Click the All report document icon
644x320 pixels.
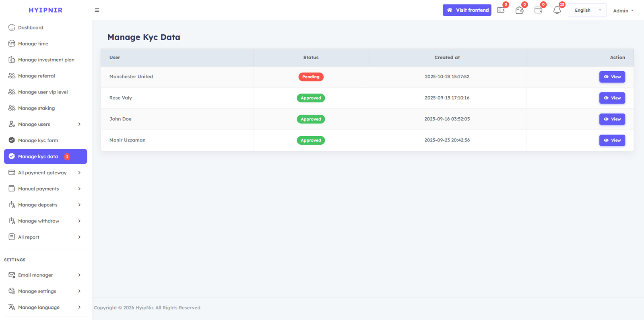coord(12,237)
